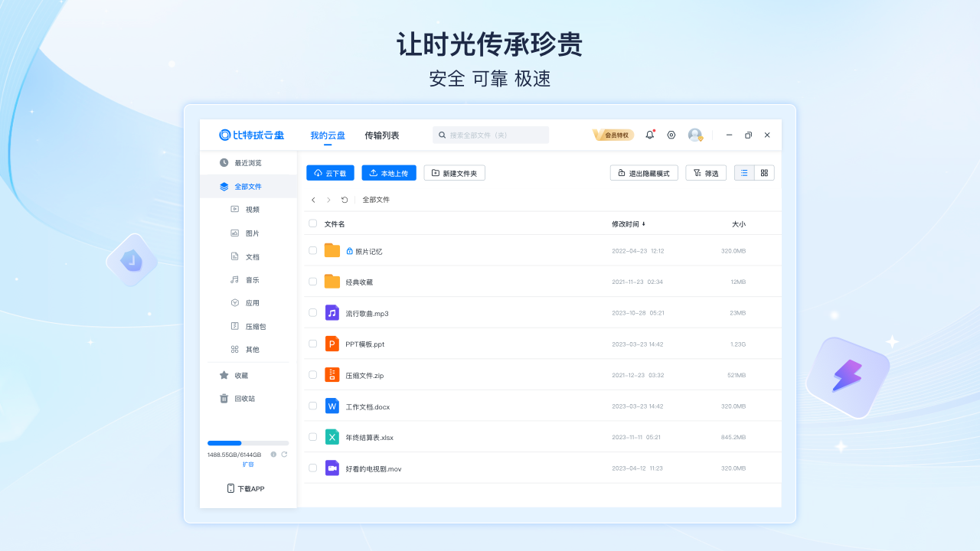Click the storage usage progress bar
The width and height of the screenshot is (980, 551).
[248, 443]
